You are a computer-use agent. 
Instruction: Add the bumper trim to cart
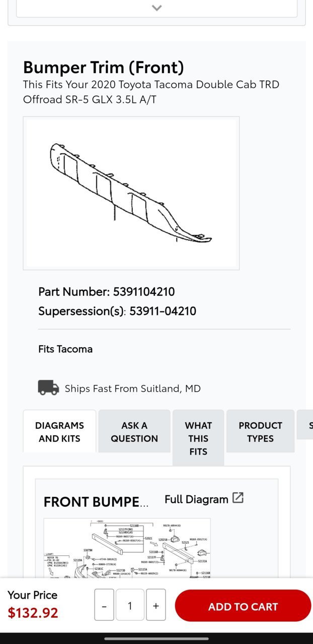[x=243, y=606]
